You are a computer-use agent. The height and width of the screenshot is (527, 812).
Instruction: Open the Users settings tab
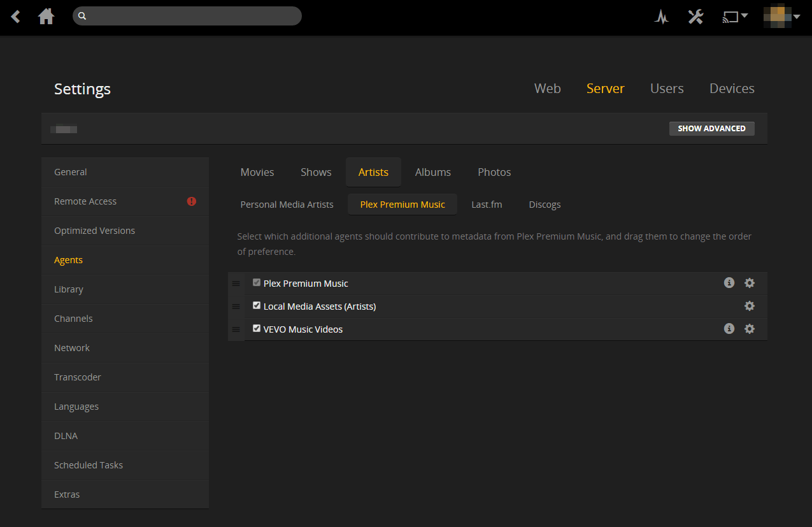point(667,89)
